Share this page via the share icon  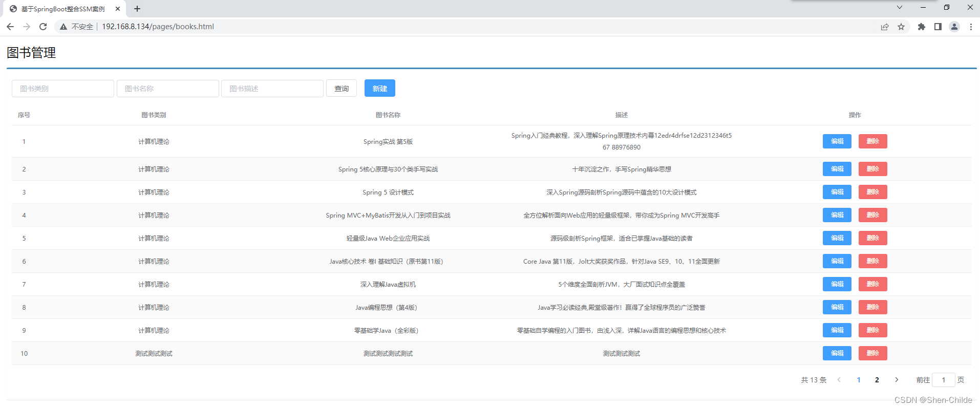point(885,27)
